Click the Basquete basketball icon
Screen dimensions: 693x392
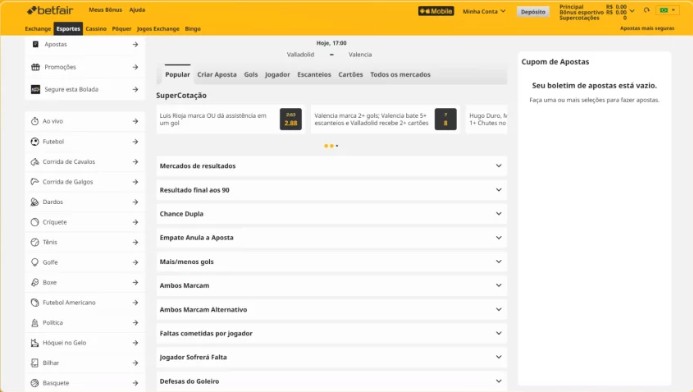point(35,383)
